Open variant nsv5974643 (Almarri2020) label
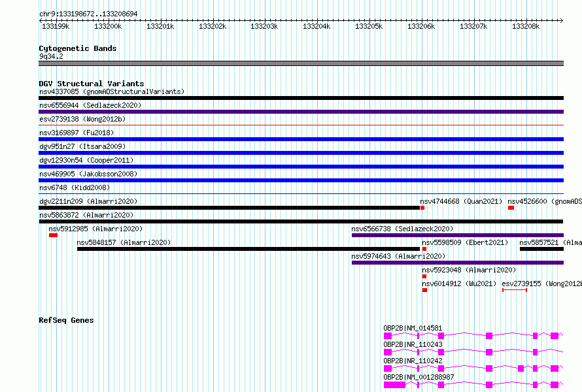Screen dimensions: 582x392 pyautogui.click(x=398, y=256)
